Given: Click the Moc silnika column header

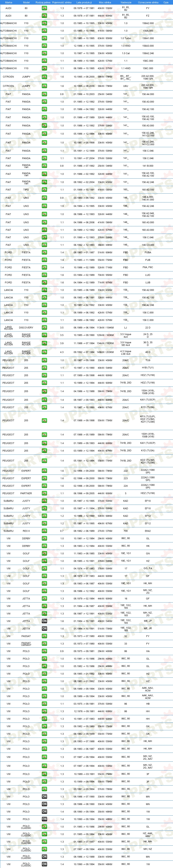Looking at the screenshot, I should [x=105, y=2].
